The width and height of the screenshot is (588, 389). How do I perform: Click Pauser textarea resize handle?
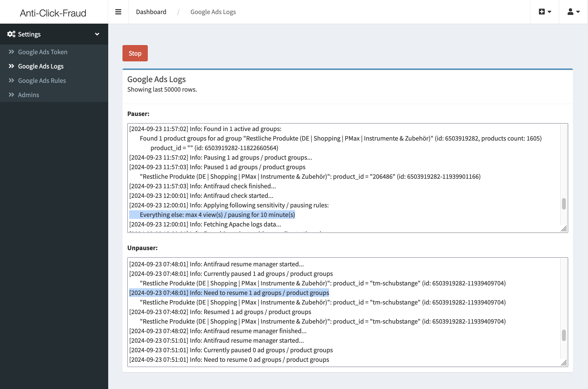[564, 229]
